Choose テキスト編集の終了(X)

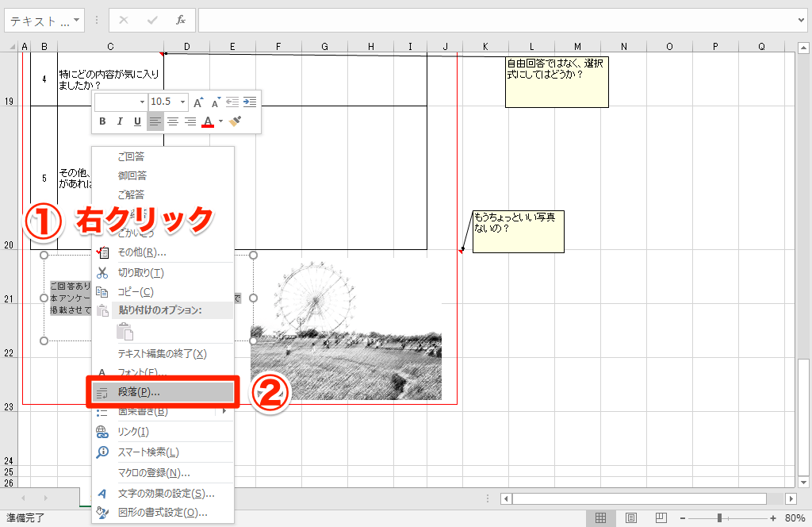[163, 353]
